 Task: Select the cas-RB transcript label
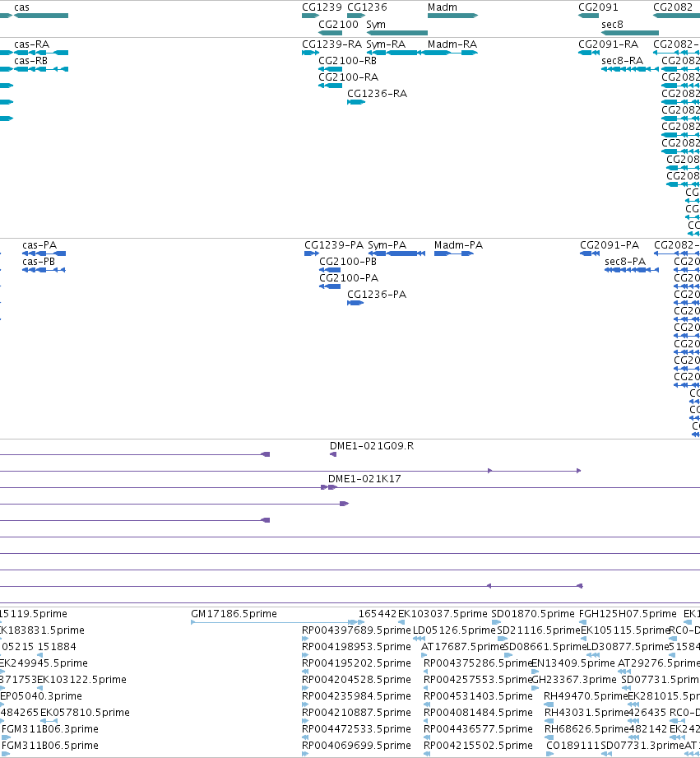[31, 61]
